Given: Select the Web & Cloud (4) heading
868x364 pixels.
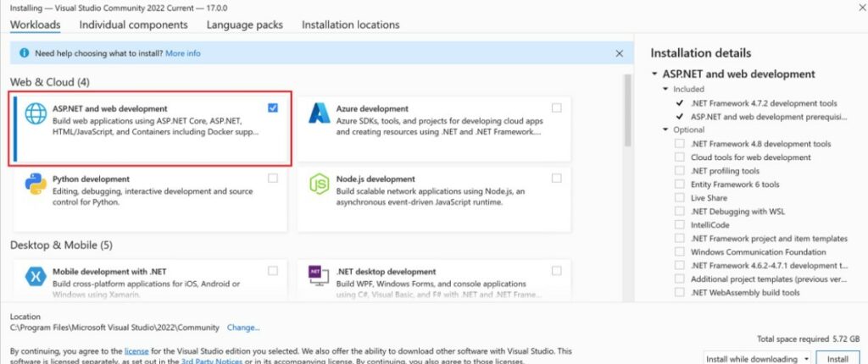Looking at the screenshot, I should (x=50, y=82).
